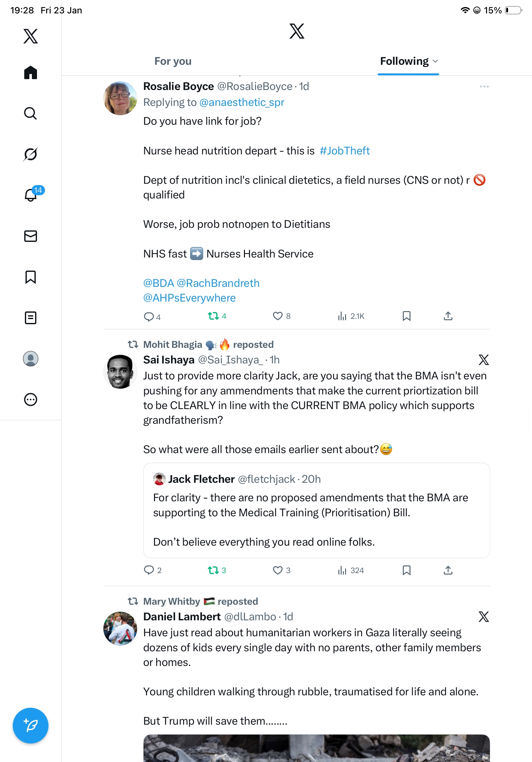The height and width of the screenshot is (762, 532).
Task: Open direct messages envelope icon
Action: tap(31, 236)
